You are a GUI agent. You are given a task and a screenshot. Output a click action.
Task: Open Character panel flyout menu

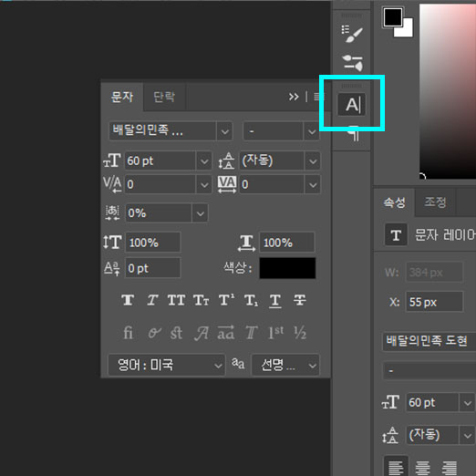click(317, 97)
